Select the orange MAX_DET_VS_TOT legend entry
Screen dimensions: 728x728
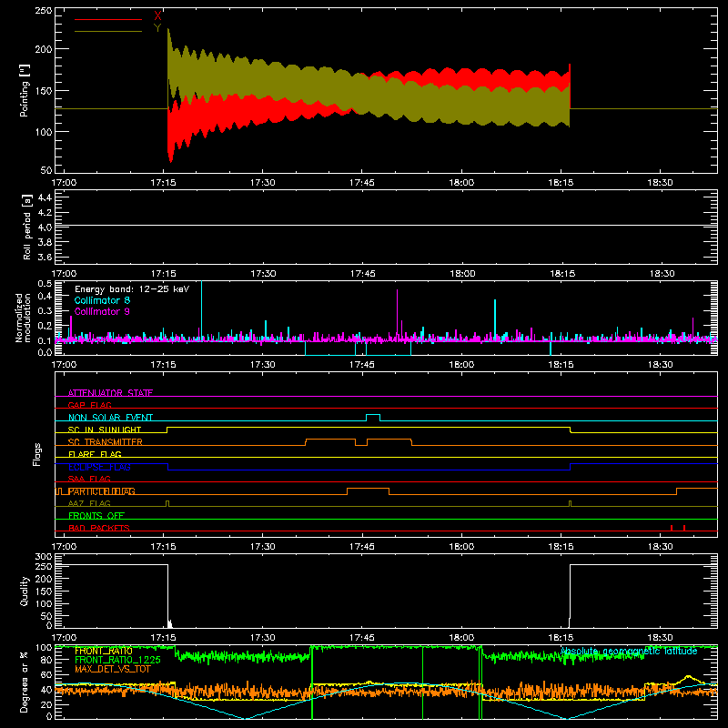[113, 669]
